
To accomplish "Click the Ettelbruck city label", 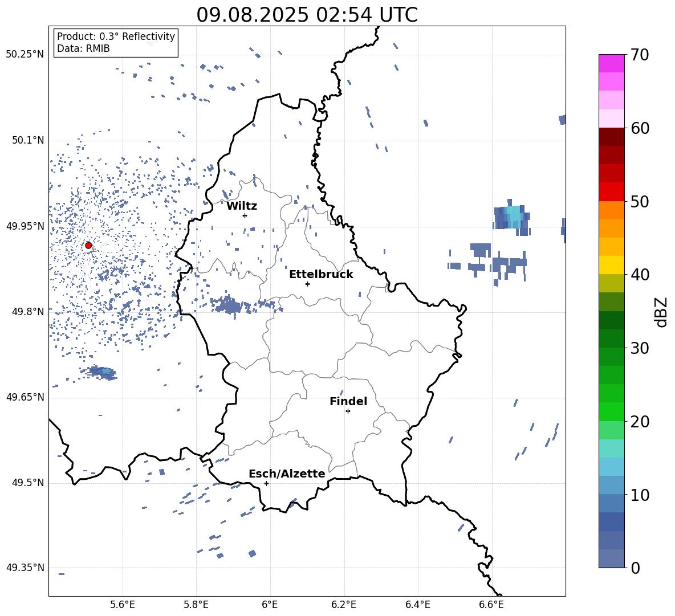I will tap(321, 275).
